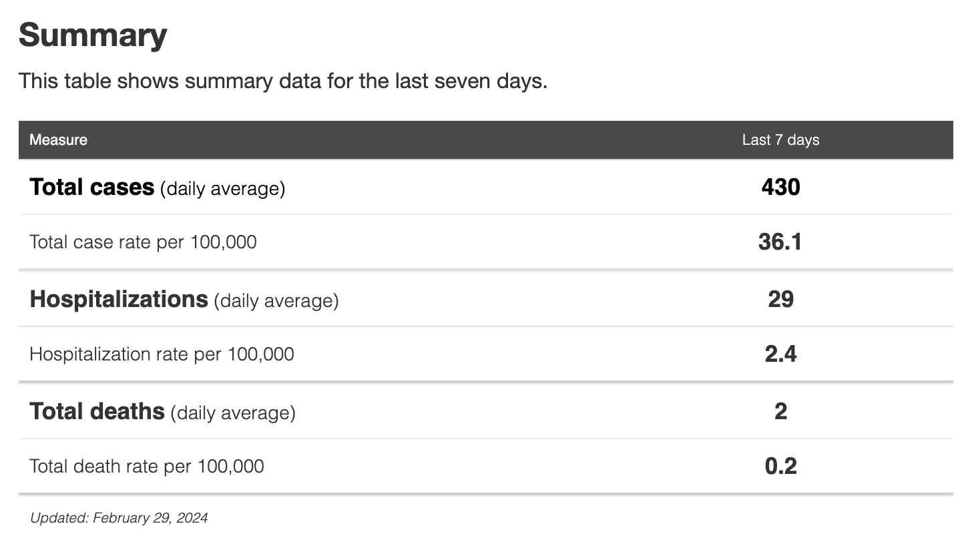Image resolution: width=980 pixels, height=554 pixels.
Task: Click the Updated: February 29, 2024 note
Action: click(119, 518)
